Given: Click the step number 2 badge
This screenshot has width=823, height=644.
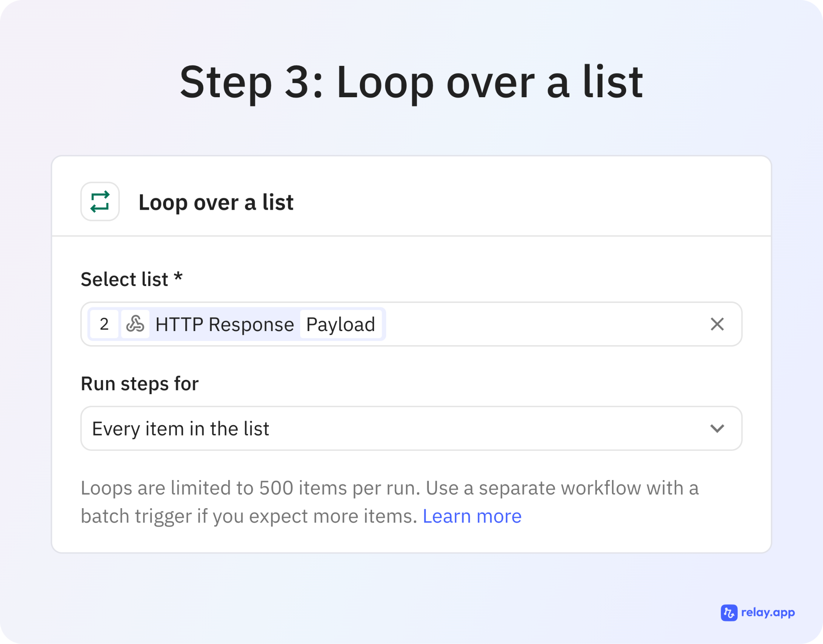Looking at the screenshot, I should point(104,324).
